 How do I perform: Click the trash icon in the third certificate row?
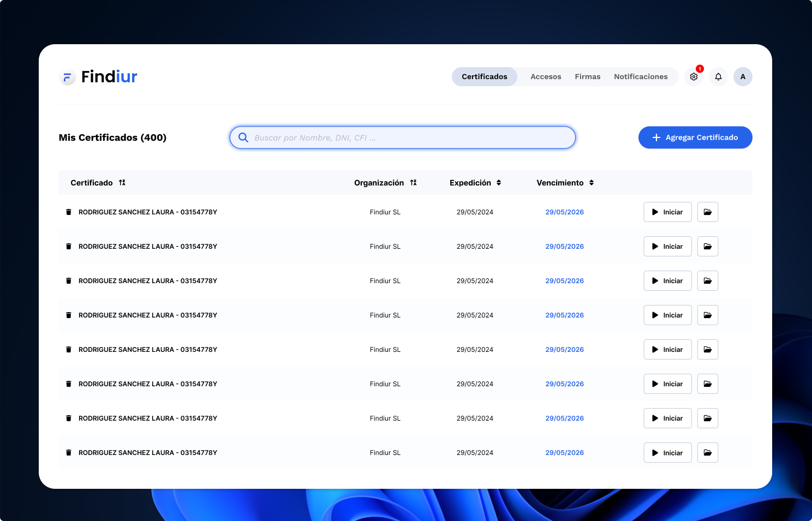point(69,280)
